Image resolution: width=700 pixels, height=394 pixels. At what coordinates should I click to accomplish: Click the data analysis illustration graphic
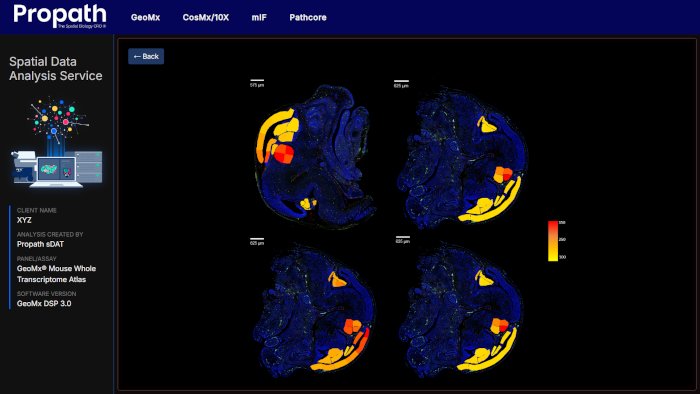pos(57,143)
